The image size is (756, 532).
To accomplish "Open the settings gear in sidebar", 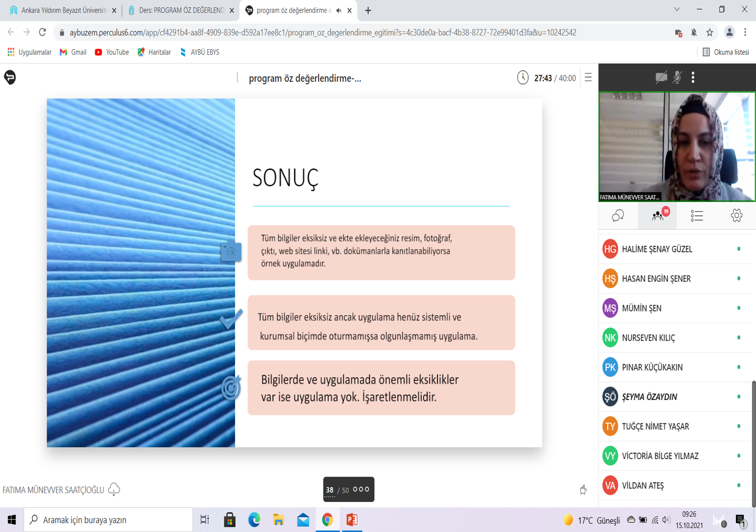I will 736,216.
